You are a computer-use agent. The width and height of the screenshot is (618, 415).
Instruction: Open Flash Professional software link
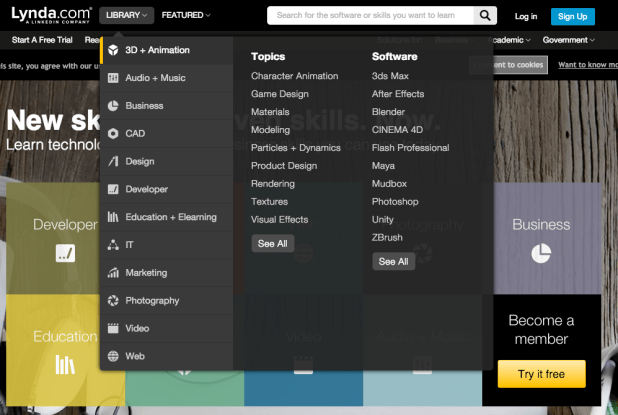pyautogui.click(x=411, y=148)
